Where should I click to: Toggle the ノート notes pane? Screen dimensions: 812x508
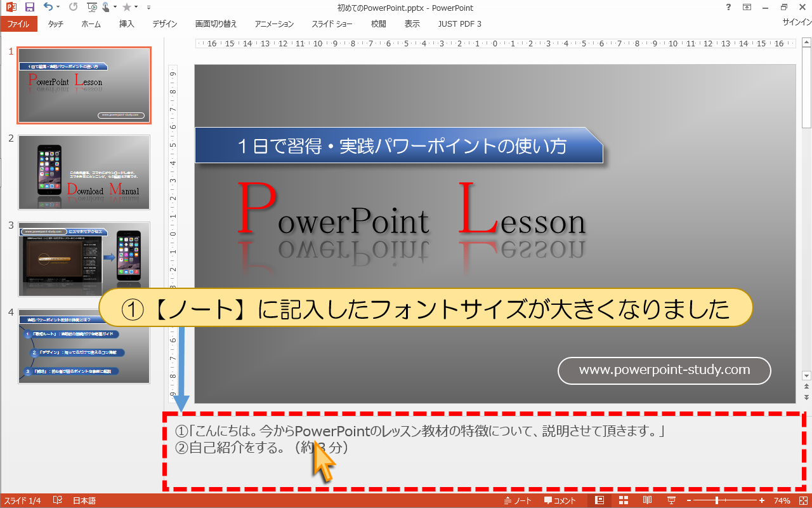point(518,501)
